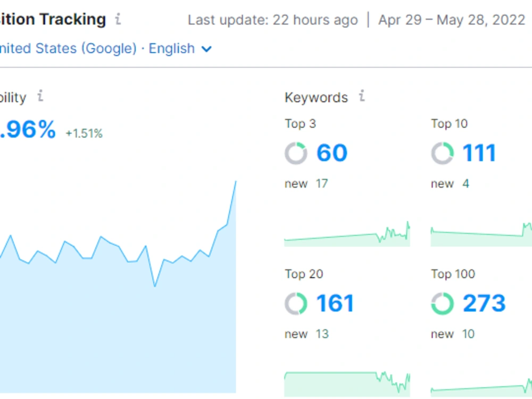The height and width of the screenshot is (399, 532).
Task: Click the Top 3 sparkline trend chart
Action: click(x=347, y=234)
